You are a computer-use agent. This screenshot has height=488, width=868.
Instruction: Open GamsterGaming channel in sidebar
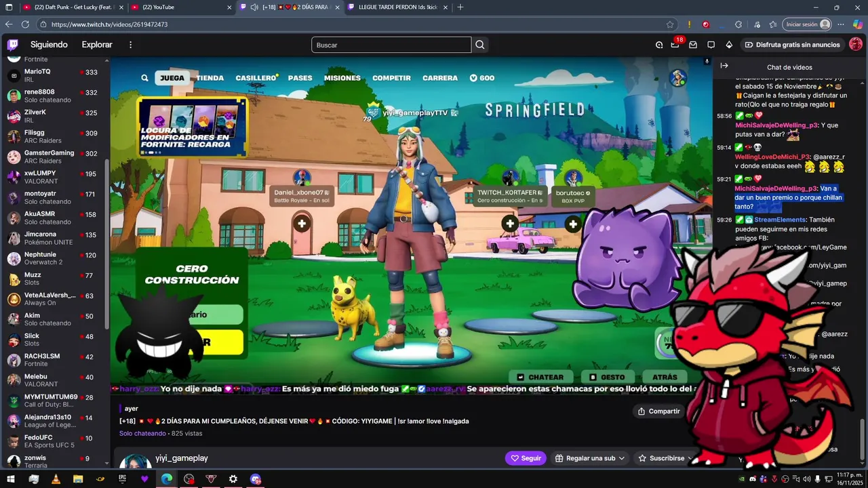(54, 157)
